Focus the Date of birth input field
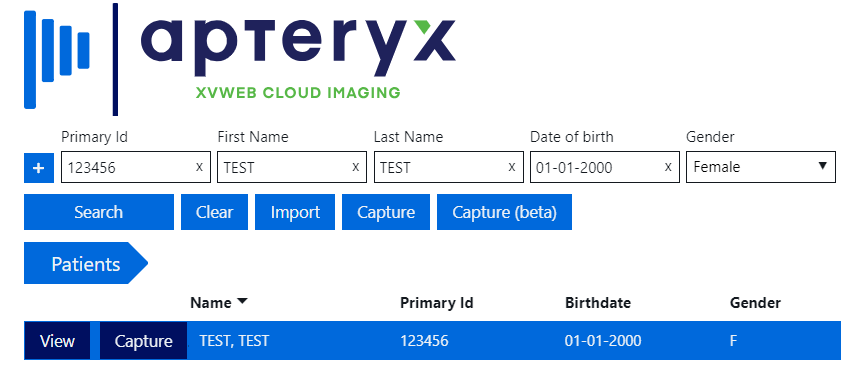 (604, 167)
